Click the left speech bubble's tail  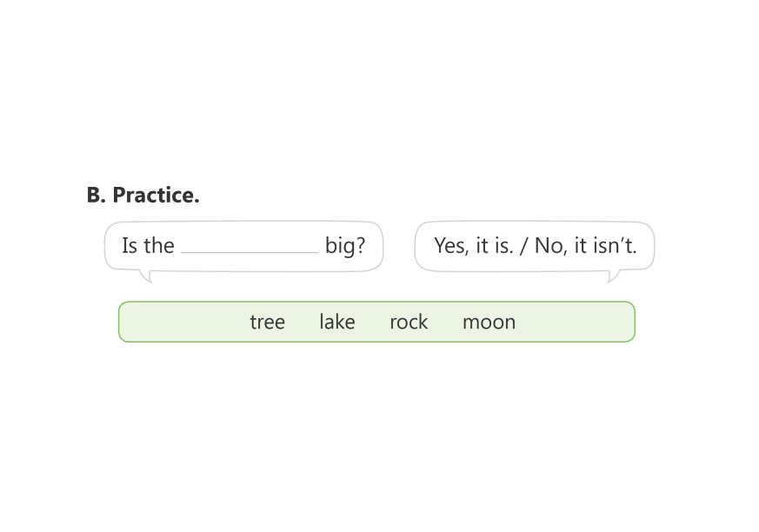pos(147,276)
